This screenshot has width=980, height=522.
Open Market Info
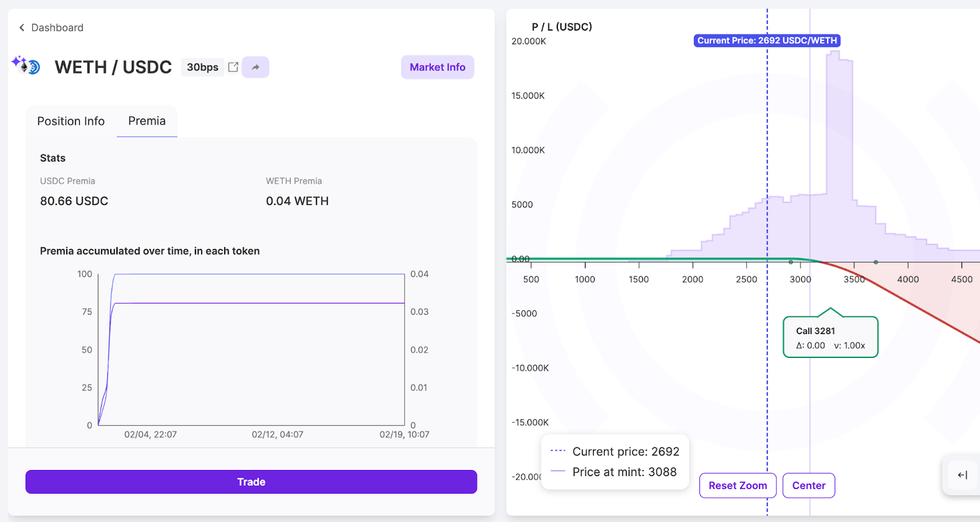(x=437, y=67)
